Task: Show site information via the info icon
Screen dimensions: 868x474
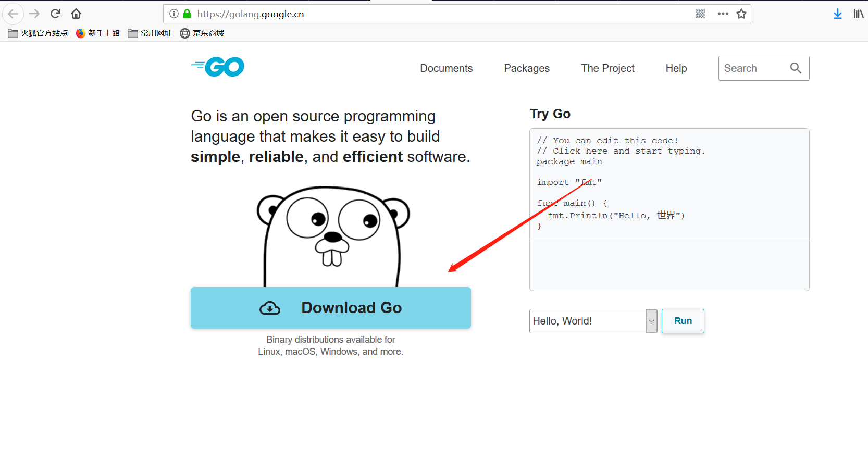Action: click(174, 14)
